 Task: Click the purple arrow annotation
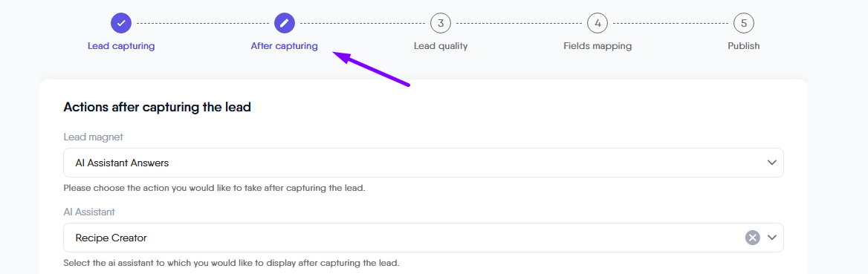tap(371, 68)
